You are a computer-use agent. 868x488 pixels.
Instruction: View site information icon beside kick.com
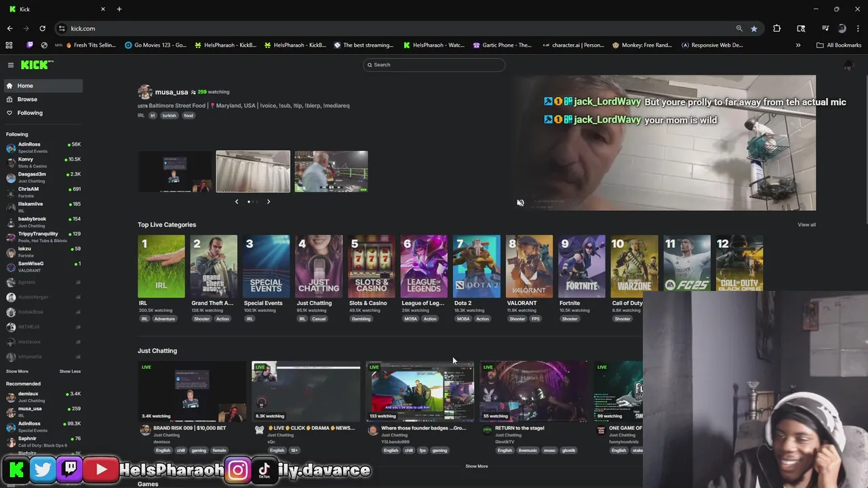click(x=62, y=28)
